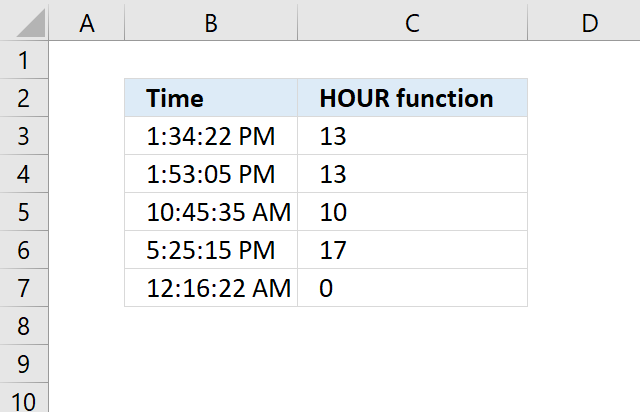The height and width of the screenshot is (412, 640).
Task: Select cell with 12:16:22 AM
Action: pos(211,287)
